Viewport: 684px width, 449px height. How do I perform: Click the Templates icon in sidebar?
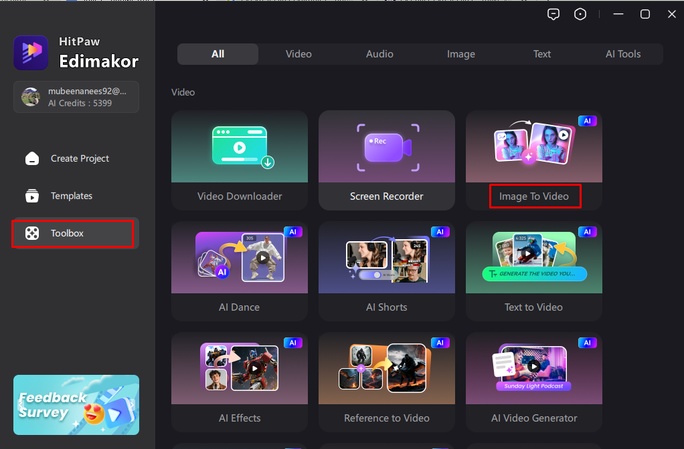[x=32, y=196]
